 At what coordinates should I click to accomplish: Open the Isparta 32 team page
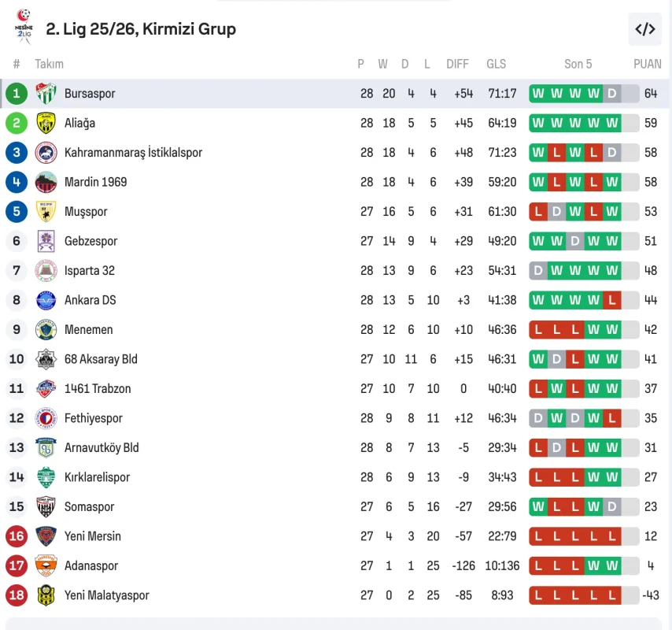point(90,271)
